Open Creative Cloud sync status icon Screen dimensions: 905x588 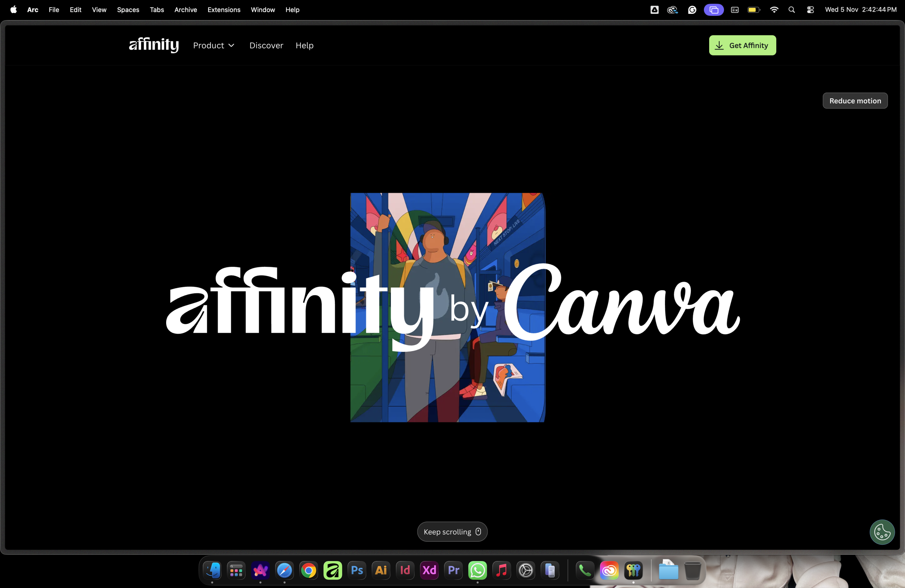(672, 10)
